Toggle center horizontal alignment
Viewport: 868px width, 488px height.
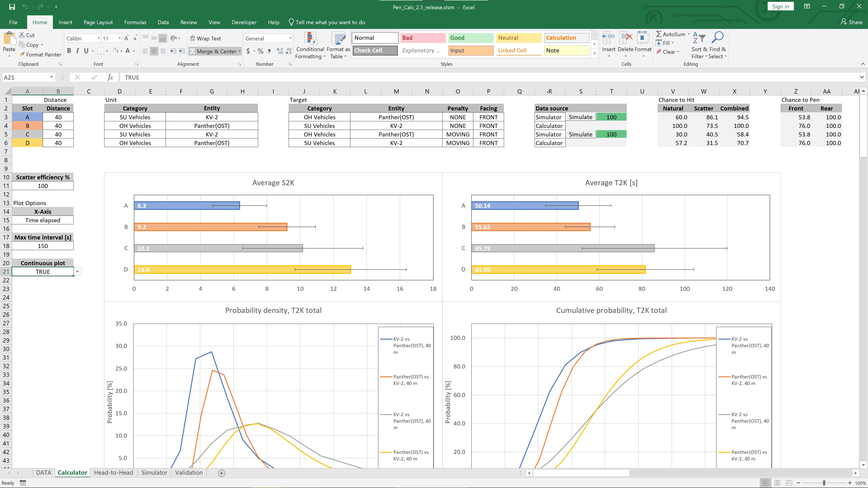click(x=154, y=51)
